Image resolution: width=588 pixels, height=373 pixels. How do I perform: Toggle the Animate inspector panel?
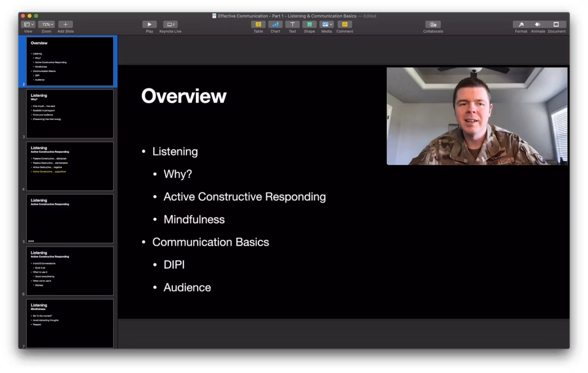click(x=538, y=25)
